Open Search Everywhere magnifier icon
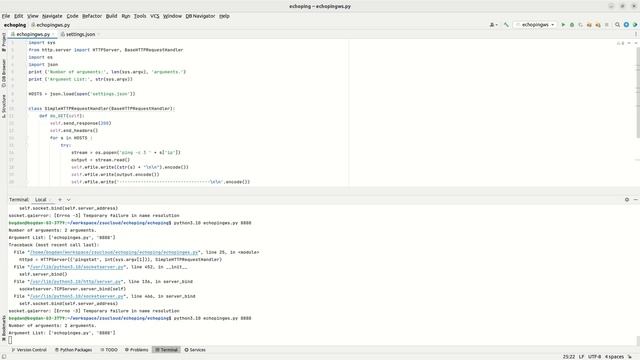Image resolution: width=640 pixels, height=360 pixels. tap(618, 25)
